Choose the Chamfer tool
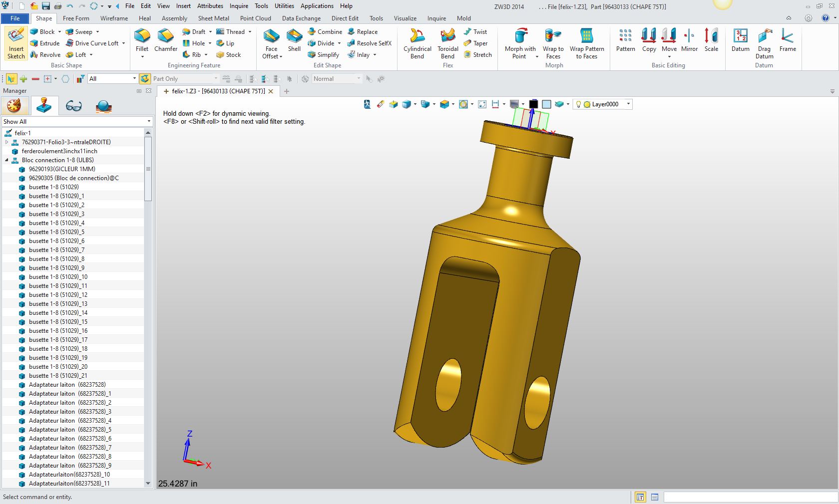Viewport: 839px width, 504px height. (x=165, y=40)
